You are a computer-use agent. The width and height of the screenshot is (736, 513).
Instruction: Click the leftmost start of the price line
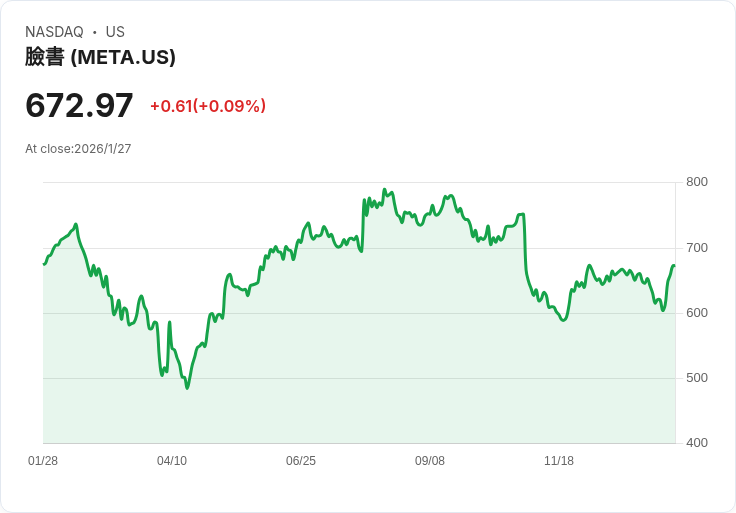[44, 264]
